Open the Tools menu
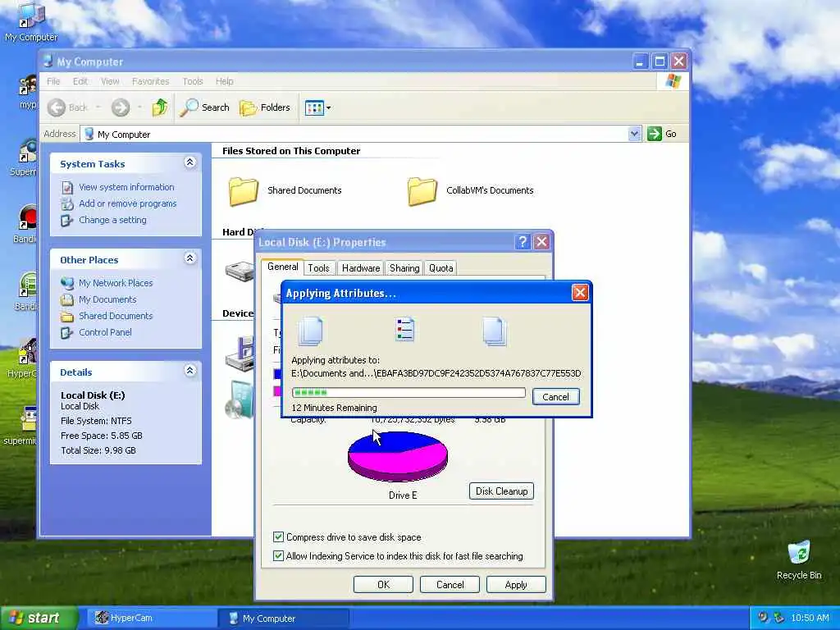The width and height of the screenshot is (840, 630). pyautogui.click(x=192, y=81)
